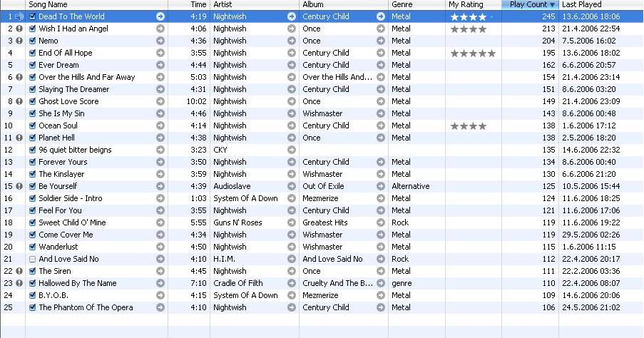The height and width of the screenshot is (338, 644).
Task: Click the exclamation icon next to Hallowed By The Name
Action: coord(19,283)
